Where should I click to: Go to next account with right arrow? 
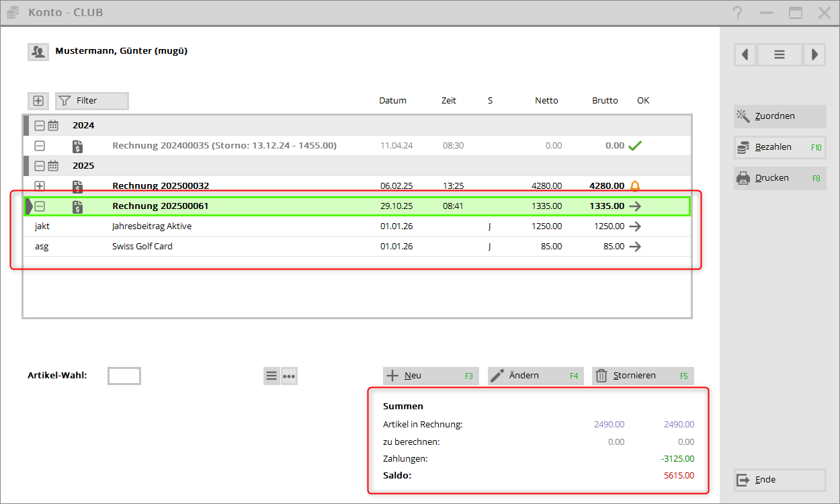point(814,55)
